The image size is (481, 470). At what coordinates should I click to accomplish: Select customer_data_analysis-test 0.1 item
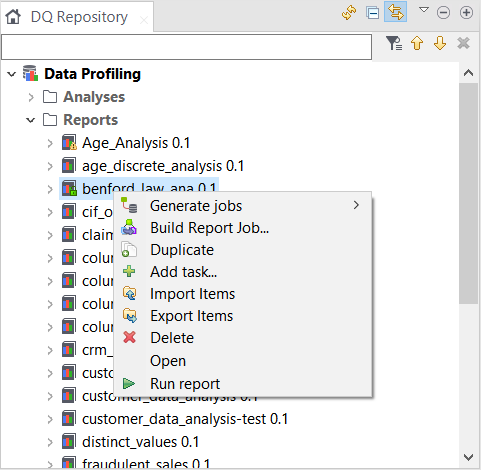point(185,419)
